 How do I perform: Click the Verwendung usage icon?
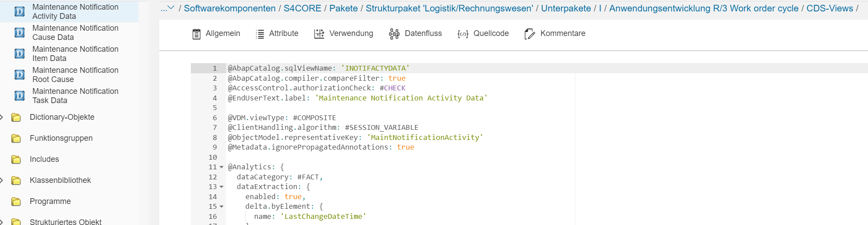point(319,34)
